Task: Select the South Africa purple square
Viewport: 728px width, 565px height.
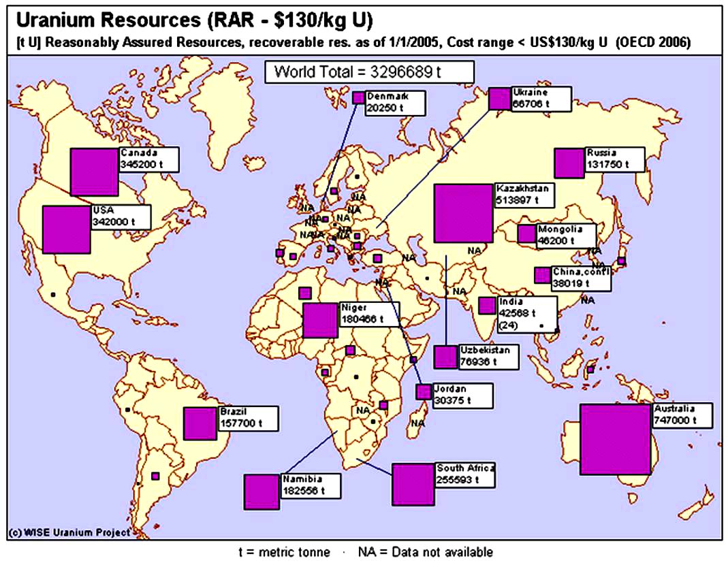Action: (x=413, y=484)
